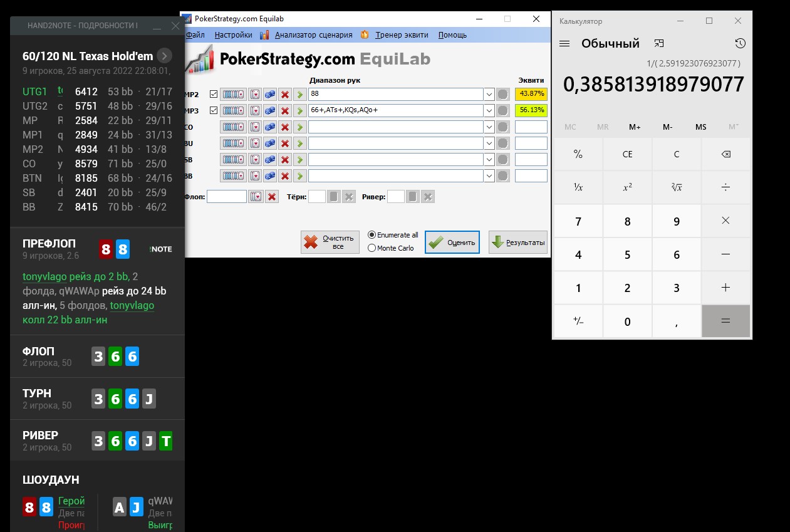Open the Настройки menu
Image resolution: width=790 pixels, height=532 pixels.
[233, 35]
